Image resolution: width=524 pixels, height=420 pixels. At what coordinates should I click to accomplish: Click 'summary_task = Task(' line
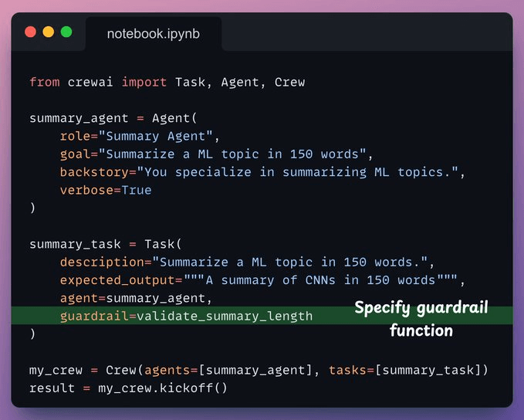coord(106,244)
